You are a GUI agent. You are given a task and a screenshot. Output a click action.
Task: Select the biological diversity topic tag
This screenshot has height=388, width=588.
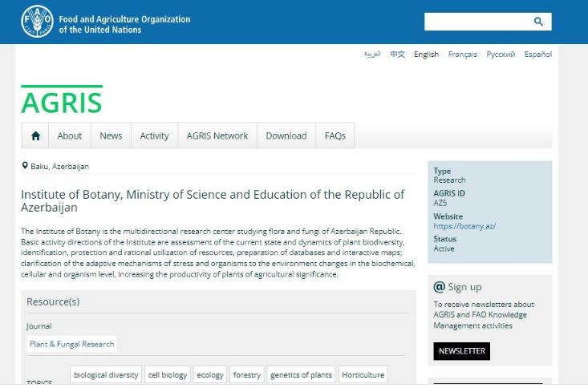(x=106, y=375)
